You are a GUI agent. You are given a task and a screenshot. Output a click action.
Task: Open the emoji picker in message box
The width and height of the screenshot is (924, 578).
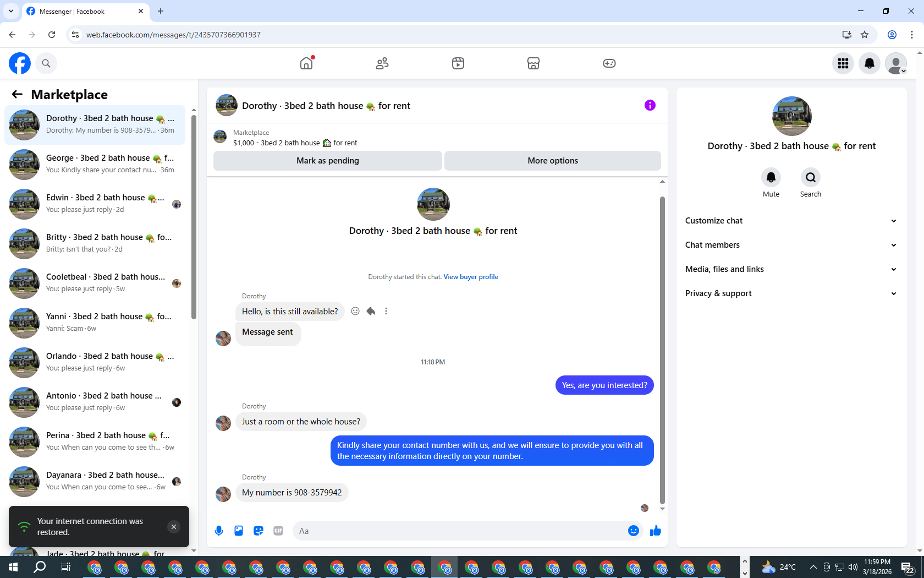pos(634,531)
